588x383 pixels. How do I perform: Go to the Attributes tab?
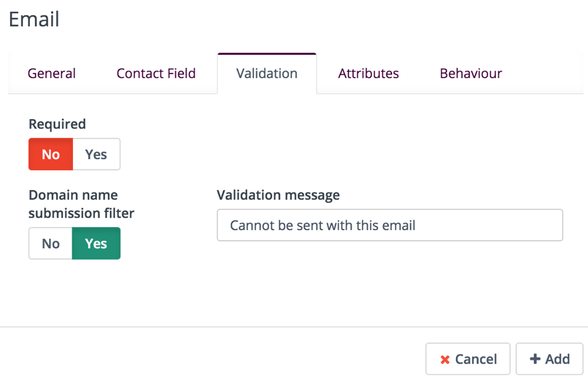point(369,74)
